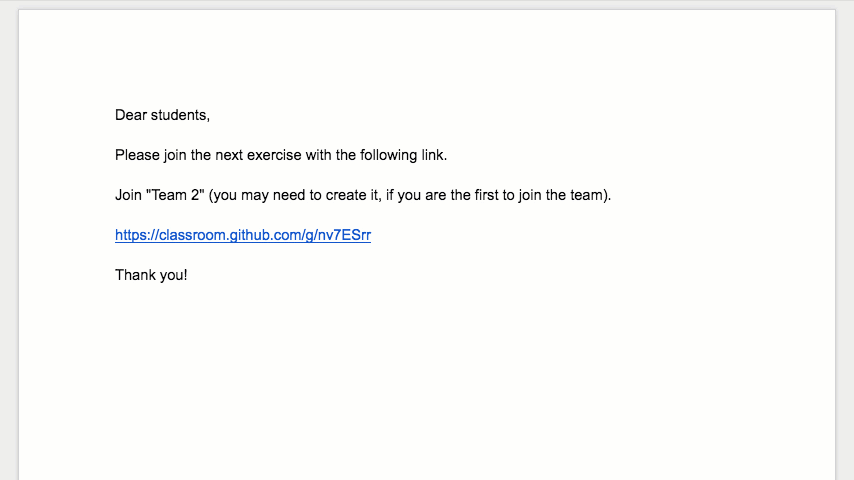
Task: Click the "Thank you!" closing line
Action: pos(151,275)
